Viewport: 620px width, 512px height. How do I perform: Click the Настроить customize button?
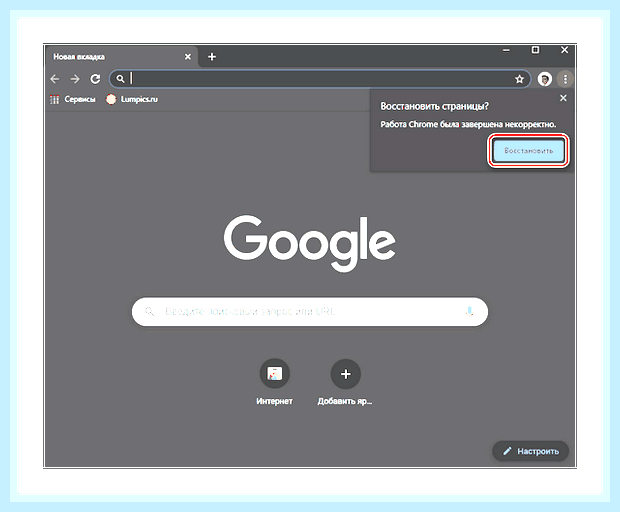pyautogui.click(x=530, y=451)
